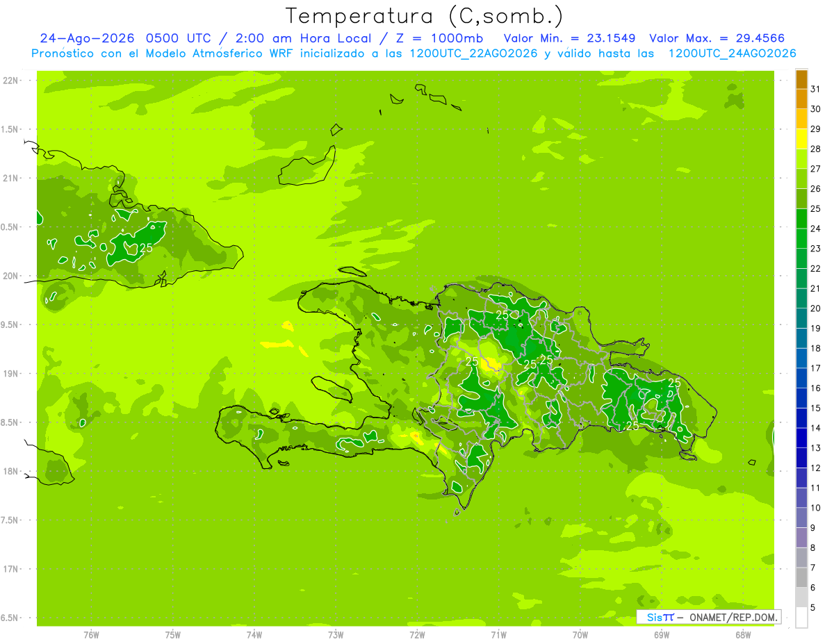Pick the gray legend band between 6 and 7

pyautogui.click(x=801, y=578)
